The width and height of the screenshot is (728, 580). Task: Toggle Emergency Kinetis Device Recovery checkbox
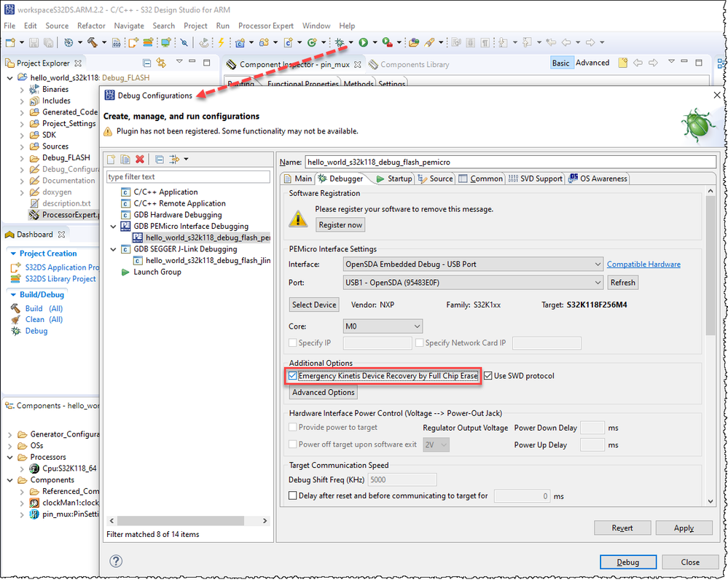click(x=292, y=376)
